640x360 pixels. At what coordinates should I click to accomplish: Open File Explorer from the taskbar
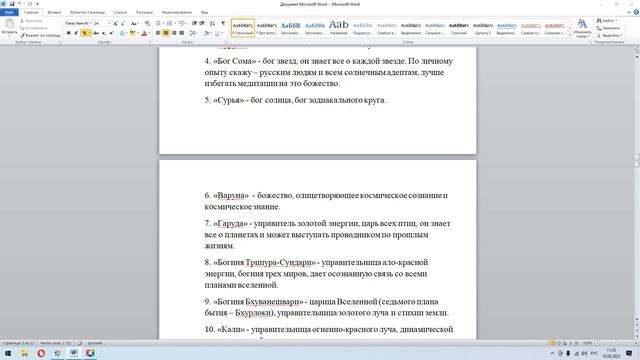24,353
